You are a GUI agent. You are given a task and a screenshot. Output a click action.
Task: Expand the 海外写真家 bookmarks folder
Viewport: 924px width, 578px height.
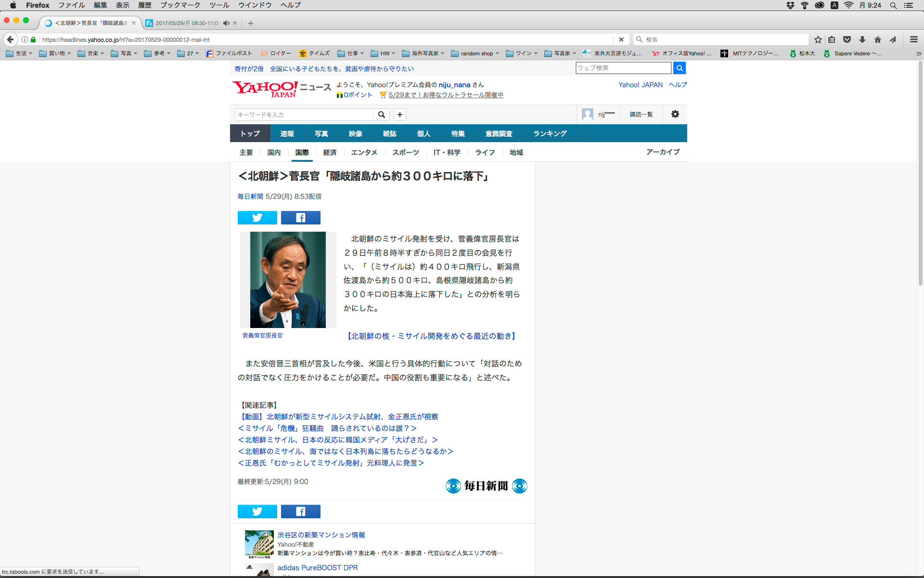423,53
